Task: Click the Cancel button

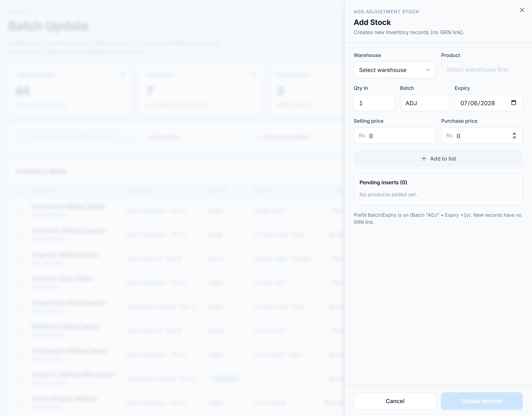Action: [x=395, y=401]
